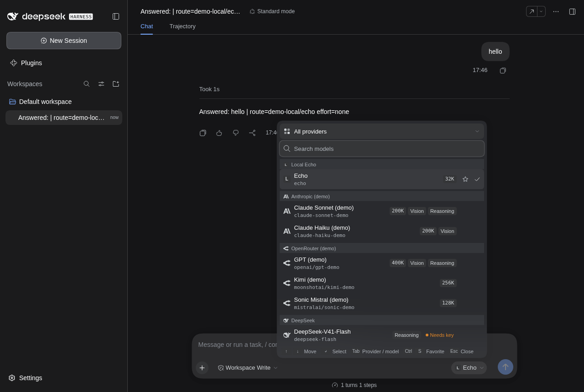Select the Echo model row
Viewport: 584px width, 392px height.
[x=382, y=179]
